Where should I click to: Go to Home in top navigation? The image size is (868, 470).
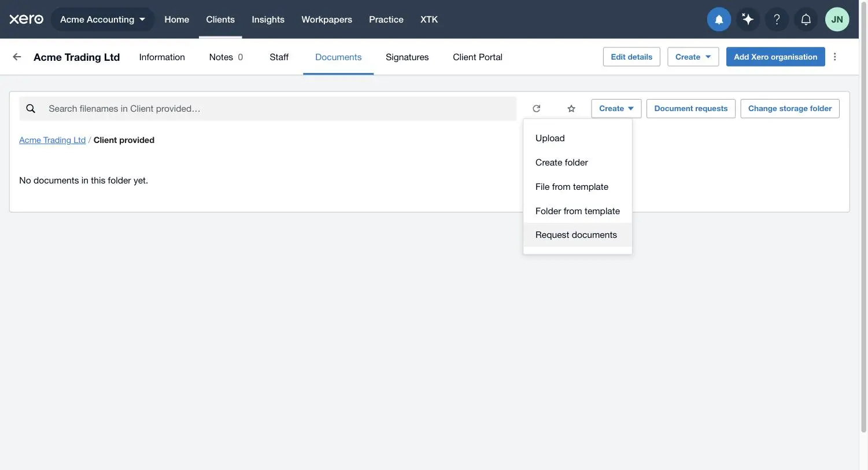coord(176,19)
